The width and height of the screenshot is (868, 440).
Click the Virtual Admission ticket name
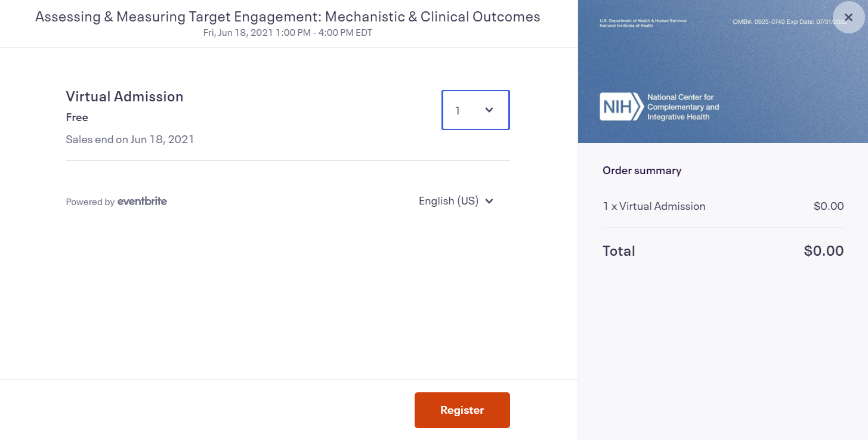click(x=125, y=97)
